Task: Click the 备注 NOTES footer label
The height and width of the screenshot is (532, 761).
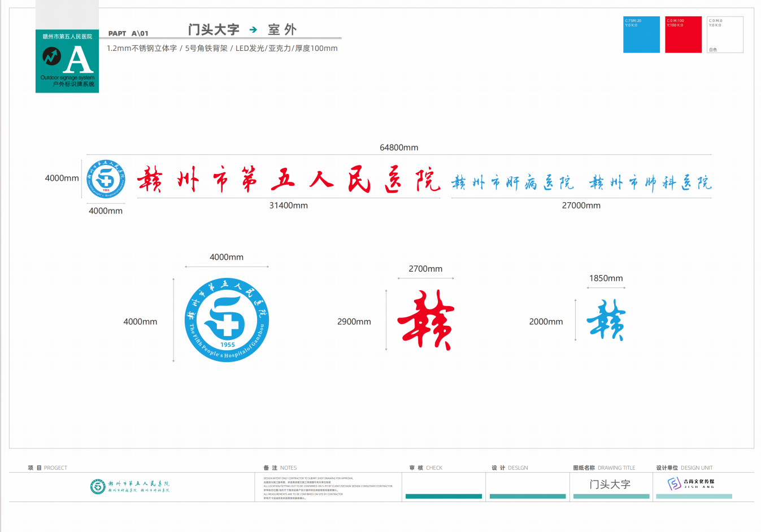Action: (x=280, y=468)
